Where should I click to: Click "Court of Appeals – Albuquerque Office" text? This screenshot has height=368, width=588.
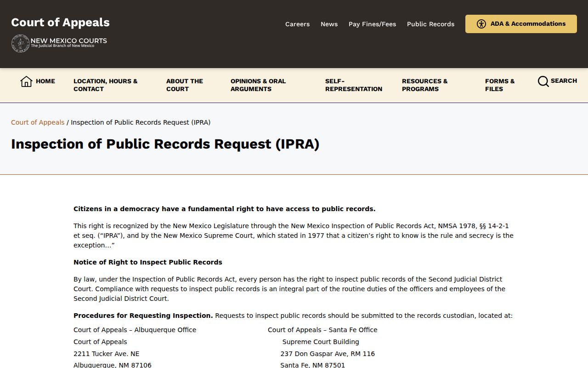(135, 330)
